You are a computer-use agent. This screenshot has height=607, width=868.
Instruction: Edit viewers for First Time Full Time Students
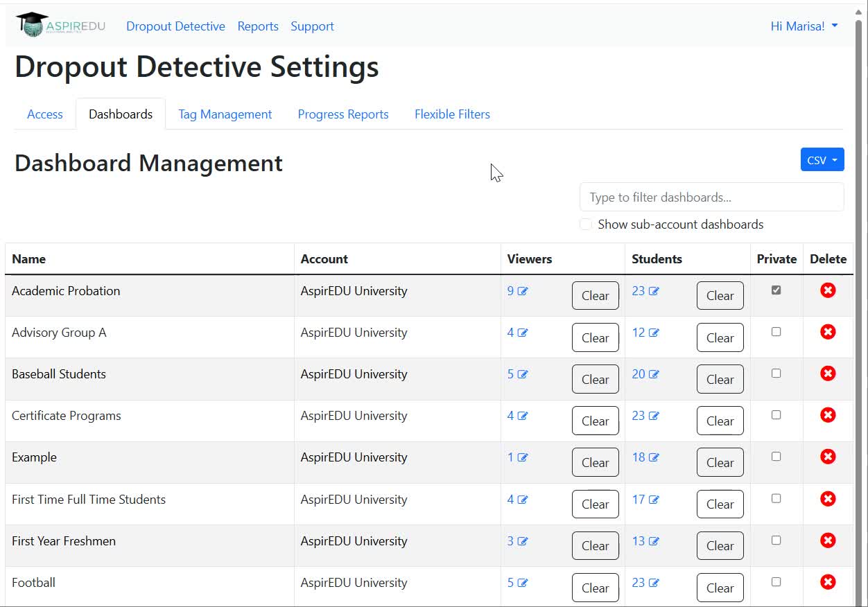(523, 500)
